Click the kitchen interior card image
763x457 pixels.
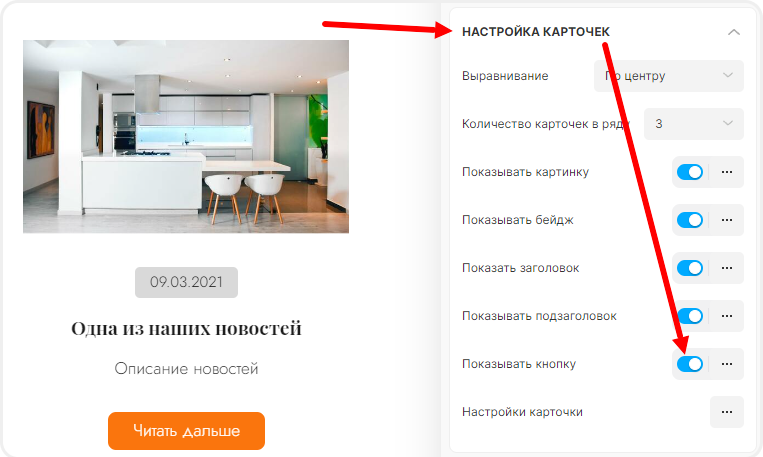click(x=186, y=136)
